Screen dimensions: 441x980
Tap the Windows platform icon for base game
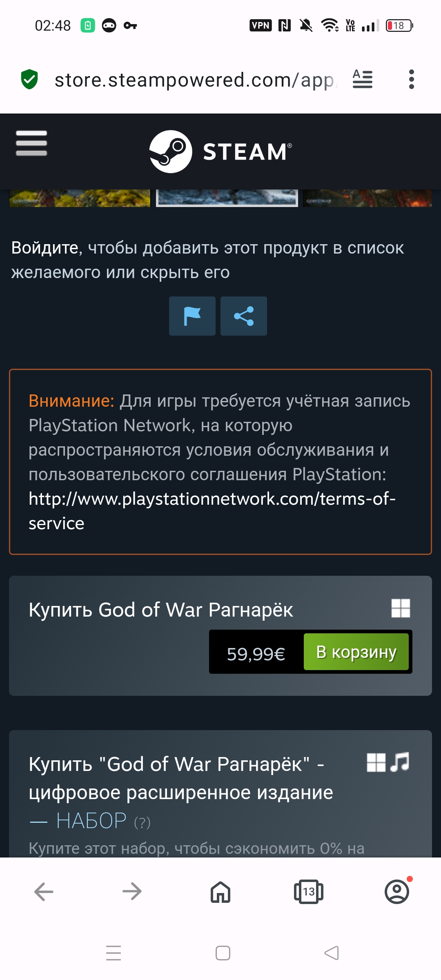401,608
